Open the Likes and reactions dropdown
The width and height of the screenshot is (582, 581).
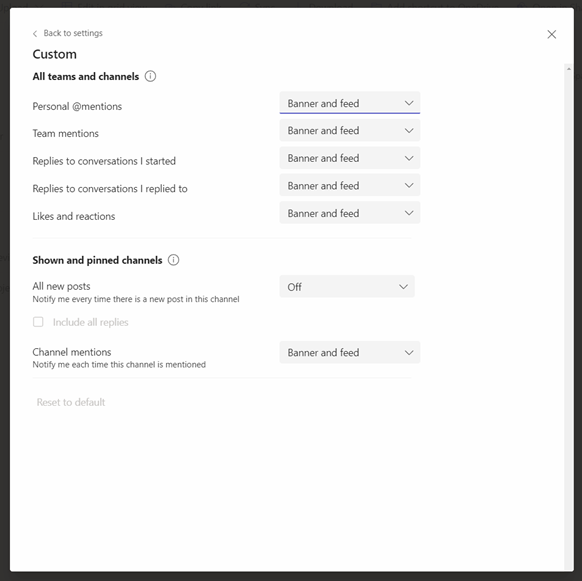[x=350, y=213]
